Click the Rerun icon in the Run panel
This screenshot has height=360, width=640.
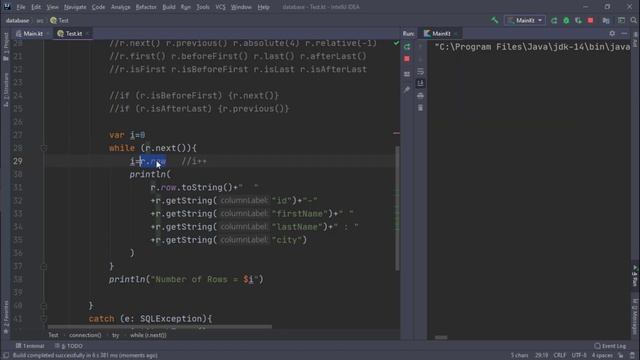pos(407,47)
